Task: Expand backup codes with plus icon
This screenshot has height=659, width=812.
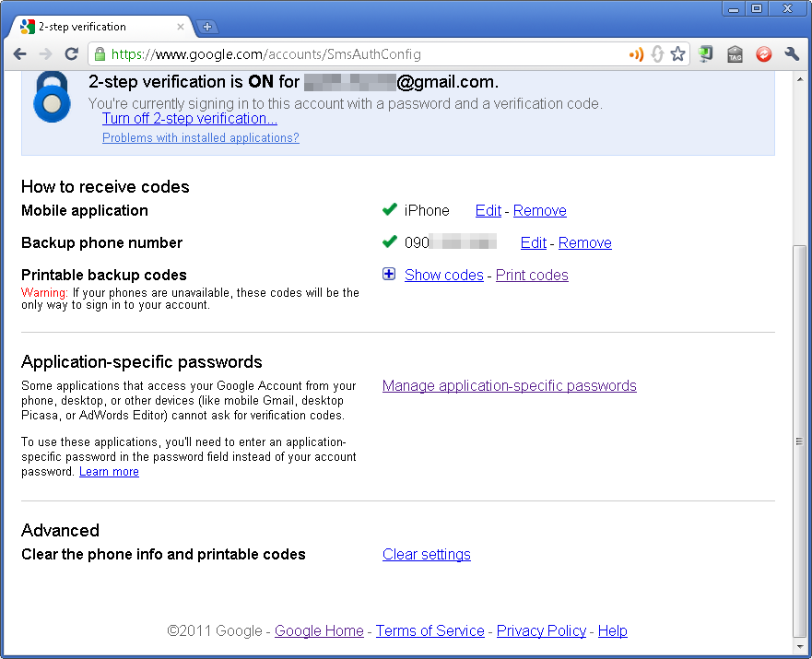Action: pos(389,274)
